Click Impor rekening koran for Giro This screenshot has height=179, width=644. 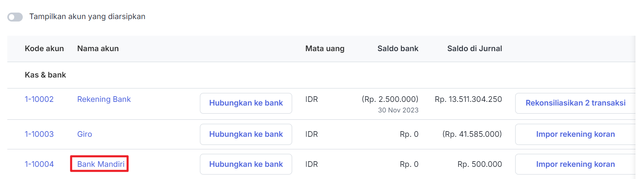click(x=575, y=134)
